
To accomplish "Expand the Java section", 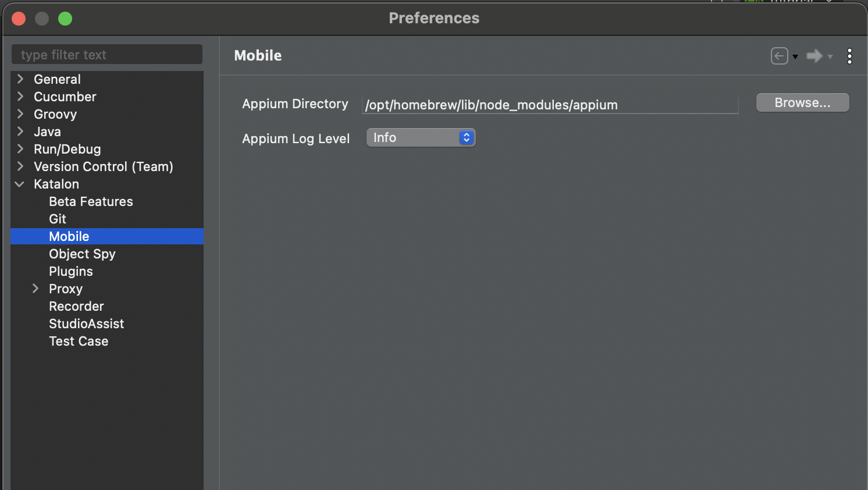I will [x=19, y=132].
